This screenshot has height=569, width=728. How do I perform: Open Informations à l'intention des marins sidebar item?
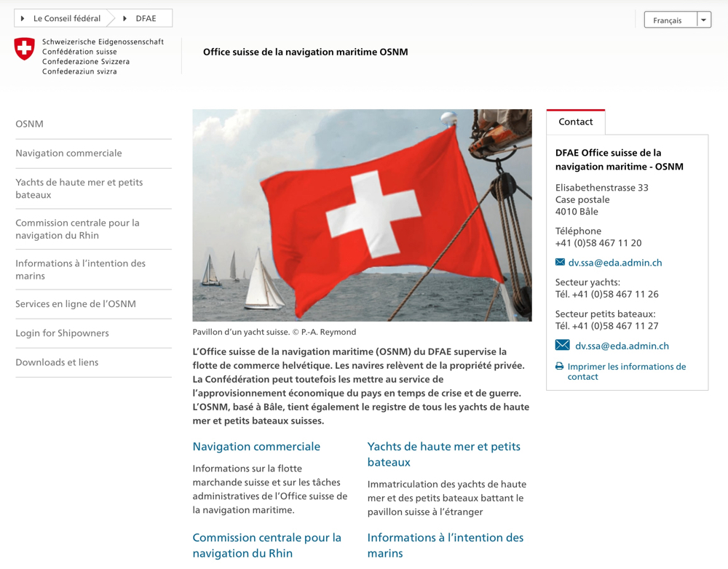click(80, 269)
